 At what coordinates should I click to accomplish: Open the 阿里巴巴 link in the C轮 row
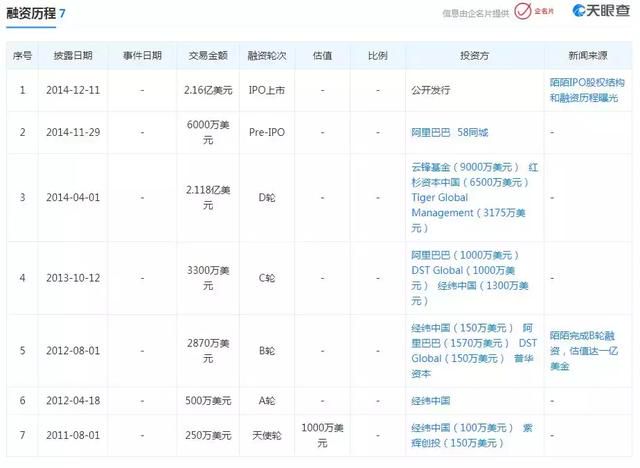464,255
